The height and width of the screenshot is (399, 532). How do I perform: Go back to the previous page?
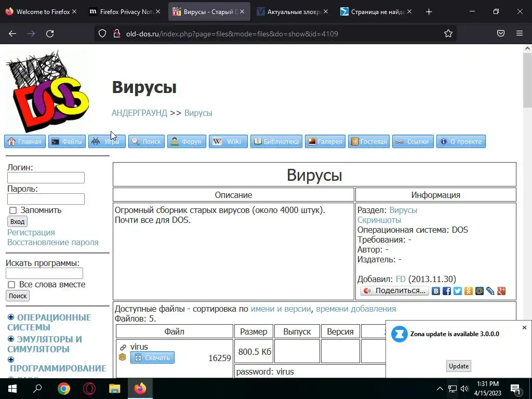[12, 34]
